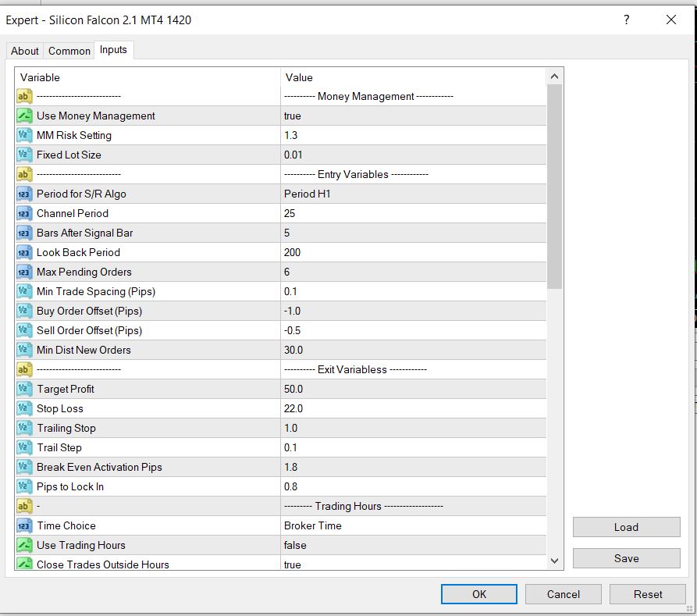Click the Reset button

coord(648,594)
